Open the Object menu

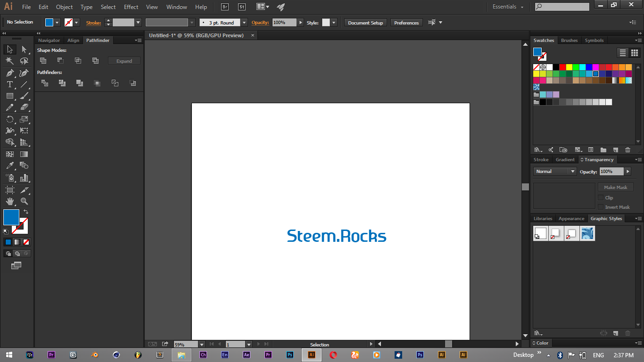[64, 7]
